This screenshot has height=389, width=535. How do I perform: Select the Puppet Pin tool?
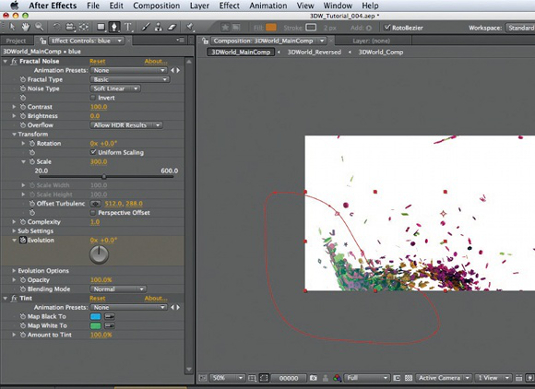(x=190, y=27)
